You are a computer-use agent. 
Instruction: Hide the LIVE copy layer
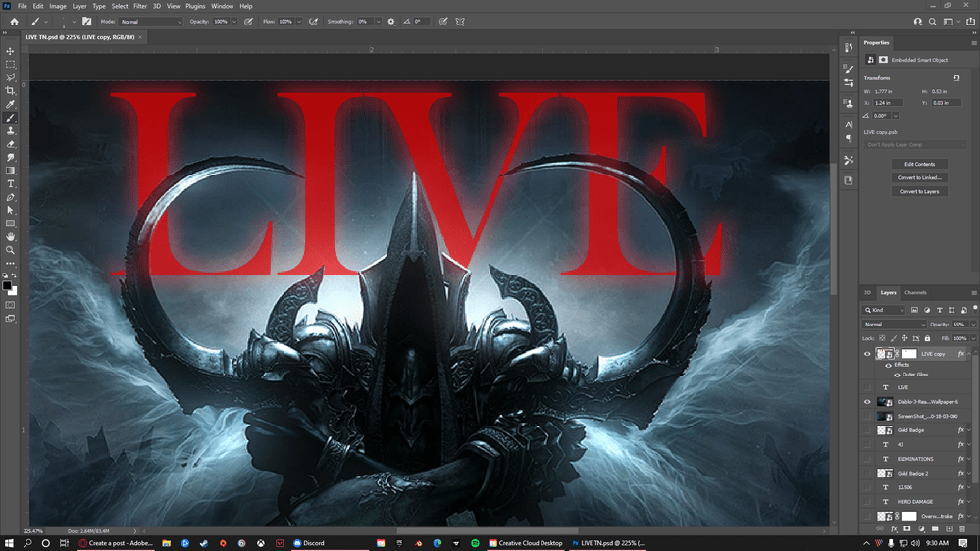pos(867,354)
